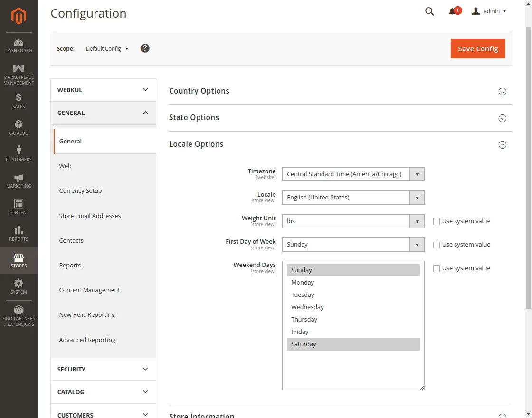Screen dimensions: 532x418
Task: Expand the Security configuration section
Action: [103, 369]
